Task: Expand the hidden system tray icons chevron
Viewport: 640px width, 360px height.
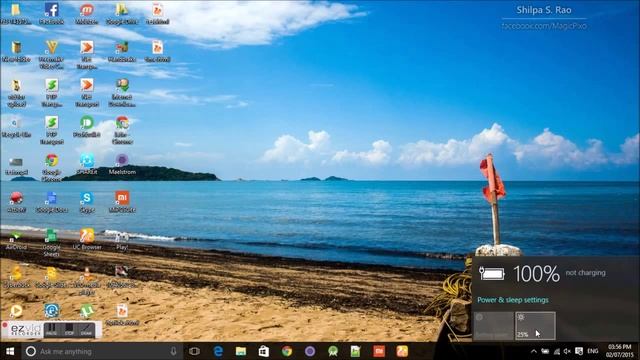Action: coord(533,351)
